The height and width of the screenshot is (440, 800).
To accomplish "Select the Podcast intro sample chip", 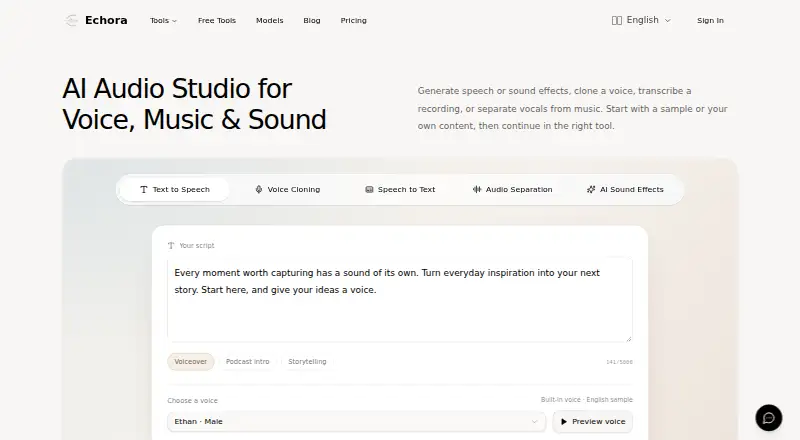I will point(247,361).
